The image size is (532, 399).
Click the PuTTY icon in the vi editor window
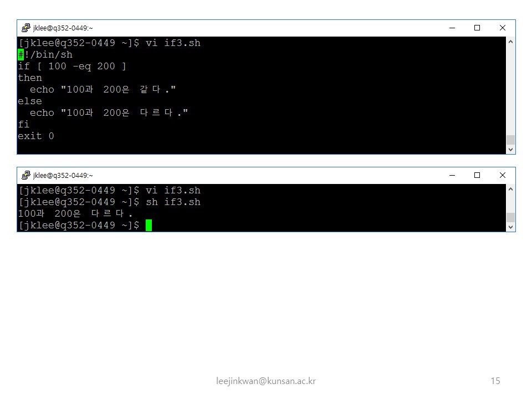[25, 28]
